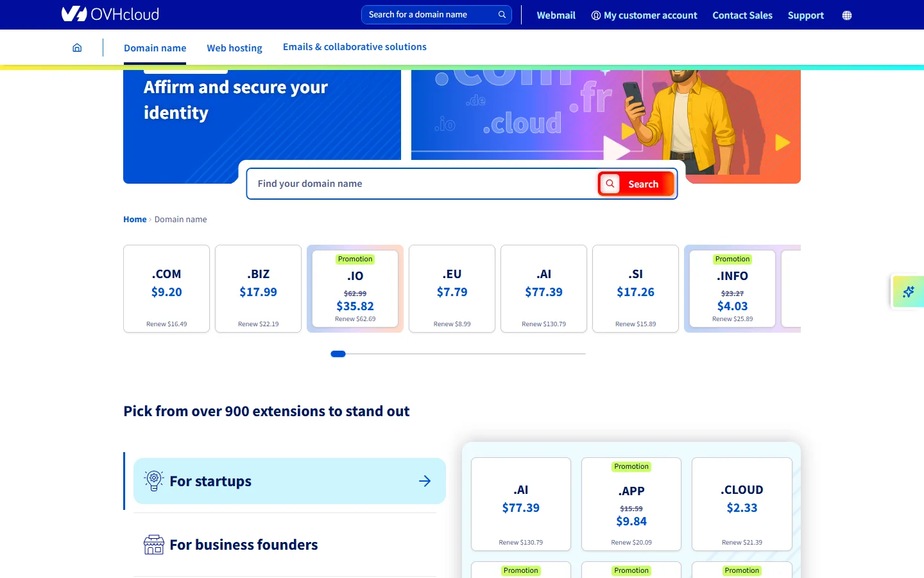Click Contact Sales in header
The image size is (924, 578).
pos(742,15)
